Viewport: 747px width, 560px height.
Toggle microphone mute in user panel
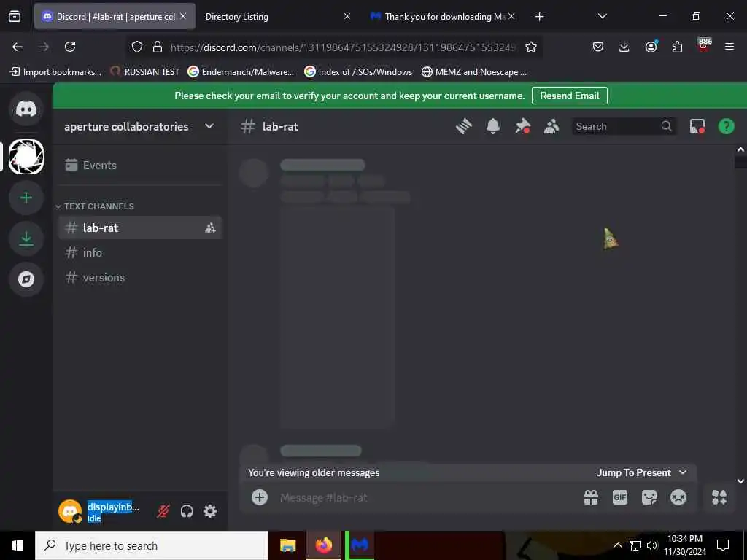(163, 511)
